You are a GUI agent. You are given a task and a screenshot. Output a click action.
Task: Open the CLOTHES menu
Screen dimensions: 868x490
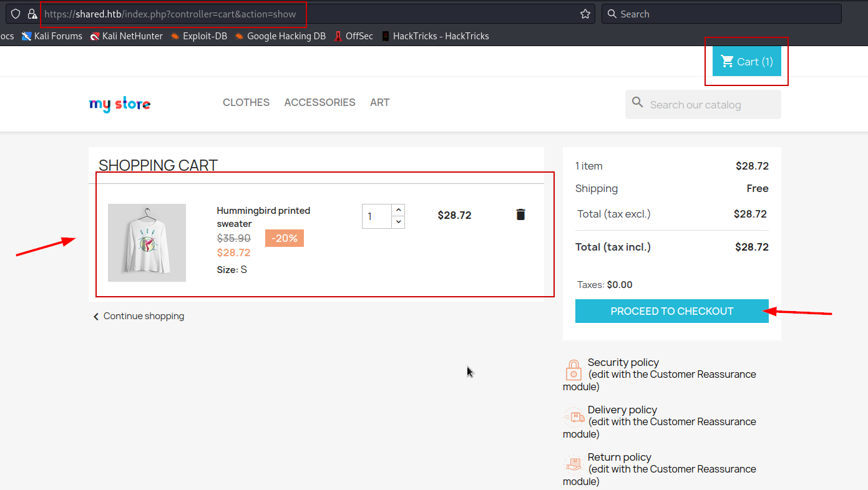[x=246, y=102]
